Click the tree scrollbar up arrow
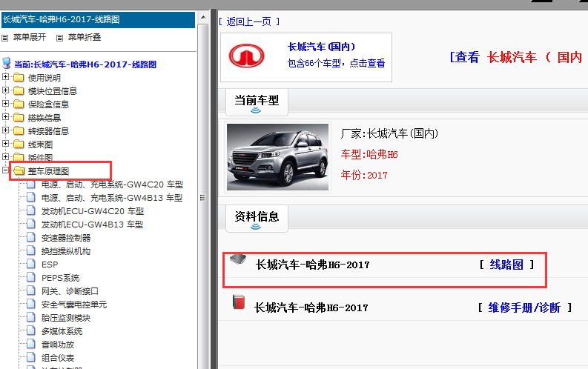This screenshot has width=588, height=369. point(203,17)
